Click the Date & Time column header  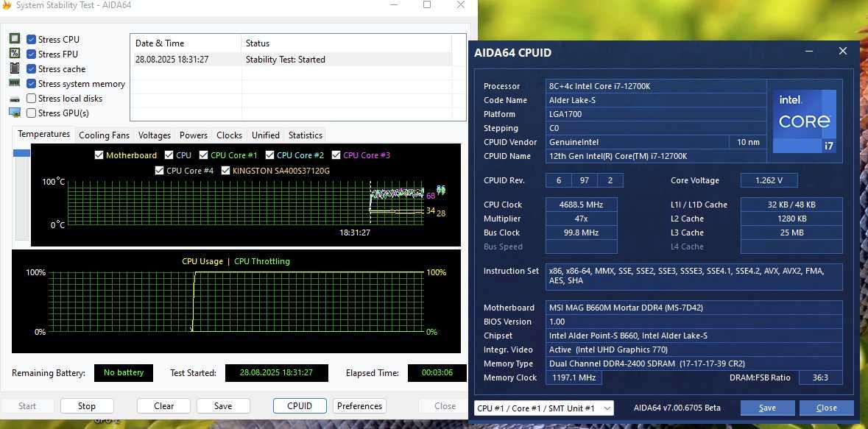(186, 43)
